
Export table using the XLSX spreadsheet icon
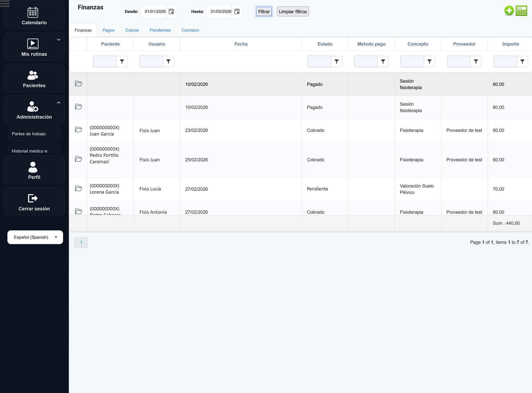pos(521,11)
